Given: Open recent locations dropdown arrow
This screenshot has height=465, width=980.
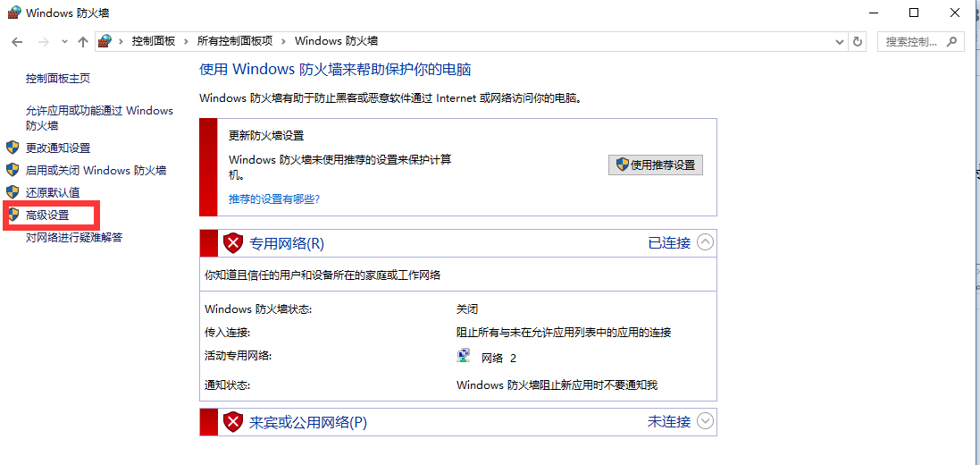Looking at the screenshot, I should (64, 42).
